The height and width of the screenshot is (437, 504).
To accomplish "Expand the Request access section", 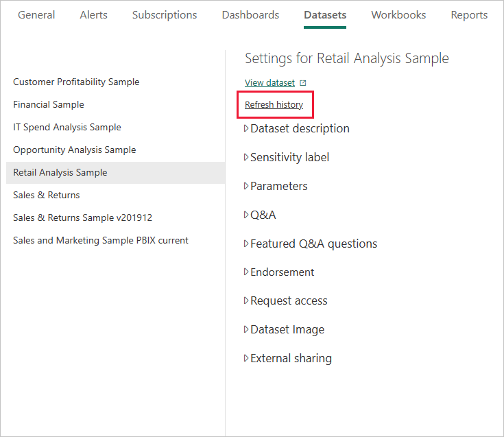I will [x=247, y=300].
